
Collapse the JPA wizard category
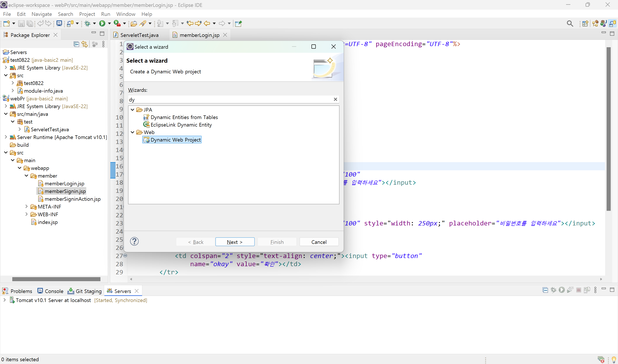coord(132,110)
